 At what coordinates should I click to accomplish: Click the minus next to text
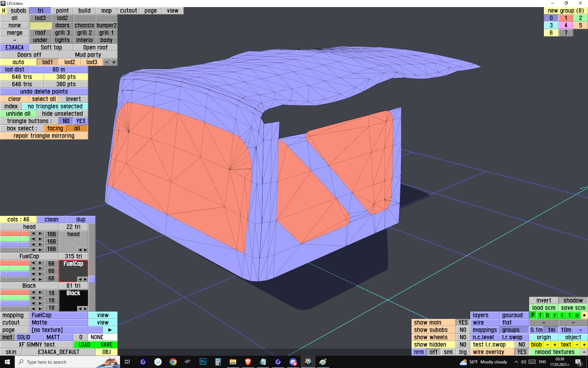577,345
